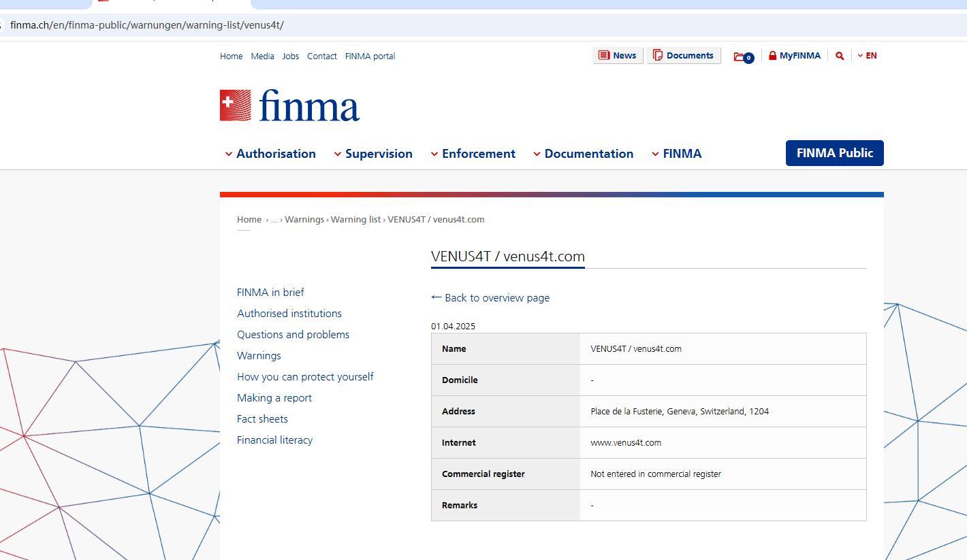This screenshot has height=560, width=967.
Task: Expand the Documentation menu
Action: (x=583, y=154)
